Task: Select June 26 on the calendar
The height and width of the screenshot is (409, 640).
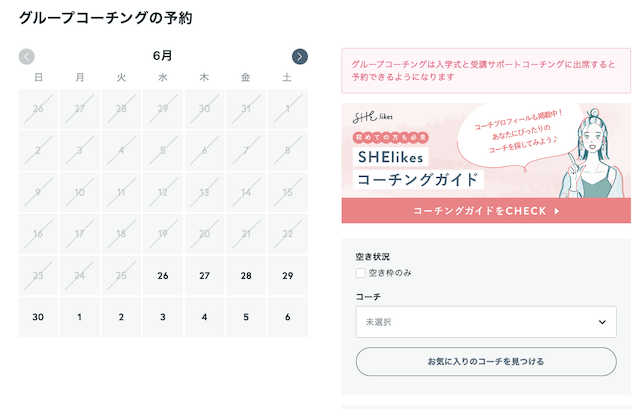Action: 163,276
